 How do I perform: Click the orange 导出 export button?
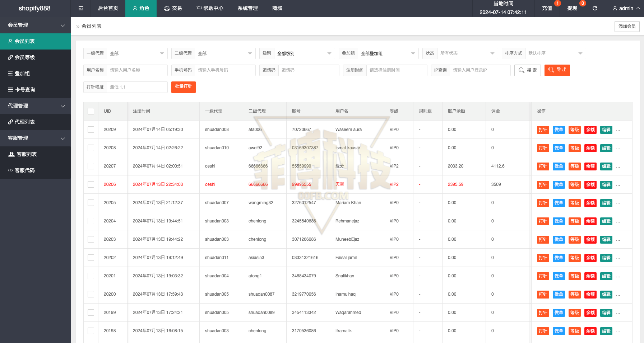pyautogui.click(x=557, y=70)
